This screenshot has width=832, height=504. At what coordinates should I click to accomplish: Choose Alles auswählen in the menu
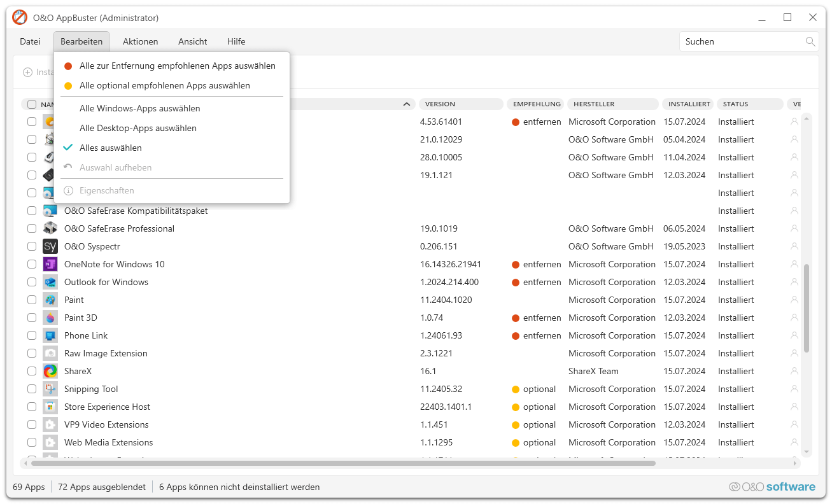(x=172, y=148)
